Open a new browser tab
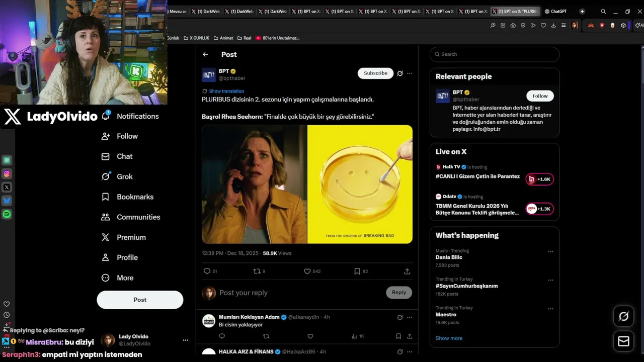 click(582, 11)
